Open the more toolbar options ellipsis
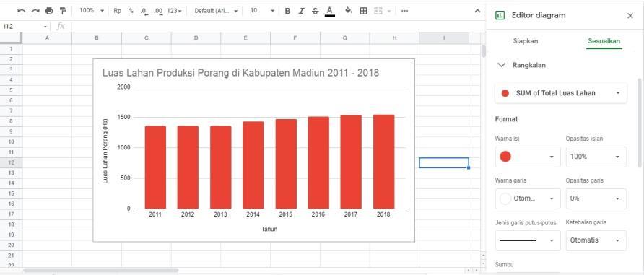 pyautogui.click(x=404, y=11)
